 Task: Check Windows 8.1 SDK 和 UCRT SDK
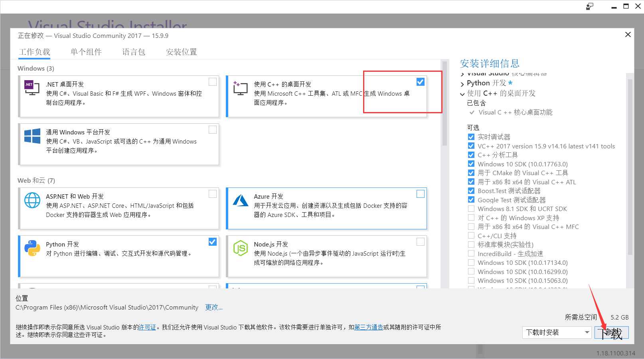click(471, 209)
